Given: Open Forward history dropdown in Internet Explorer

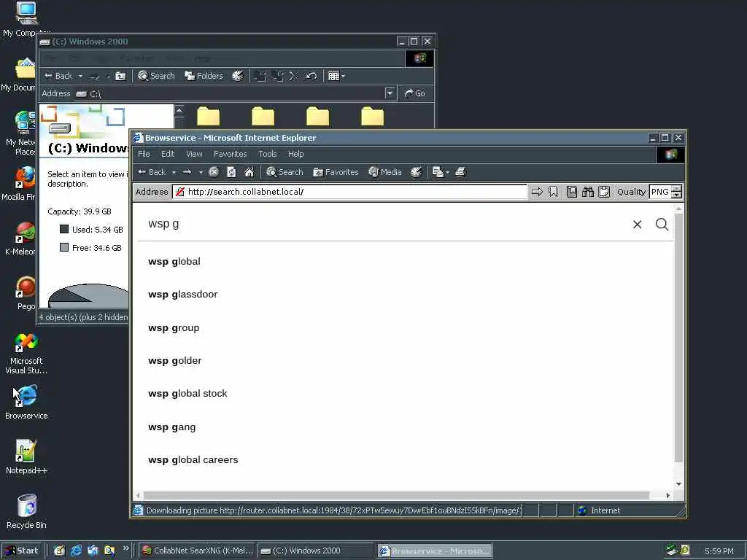Looking at the screenshot, I should tap(201, 172).
